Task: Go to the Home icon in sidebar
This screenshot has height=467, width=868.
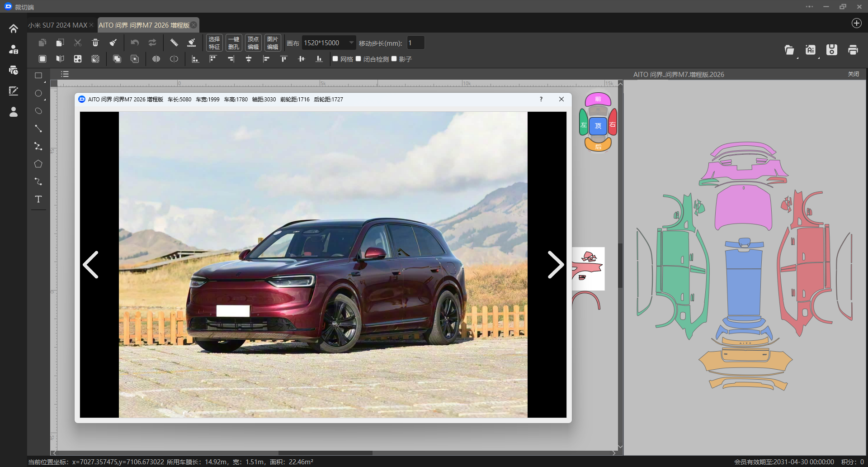Action: coord(14,29)
